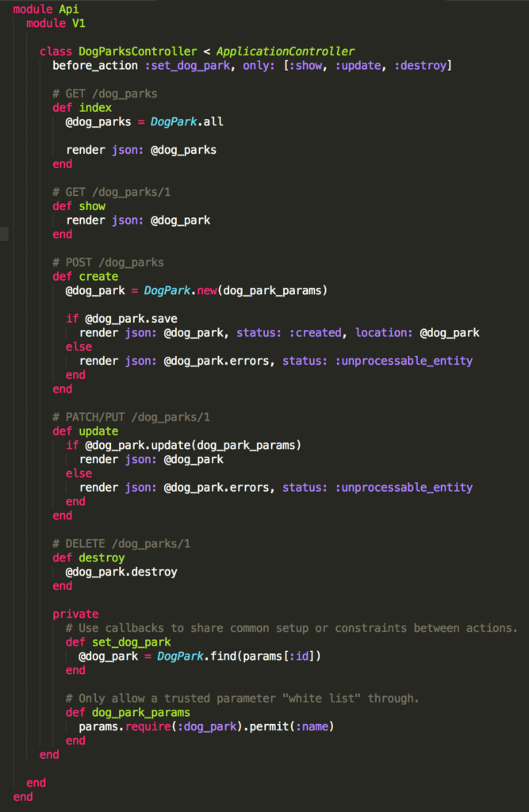
Task: Click the "private" keyword
Action: (75, 615)
